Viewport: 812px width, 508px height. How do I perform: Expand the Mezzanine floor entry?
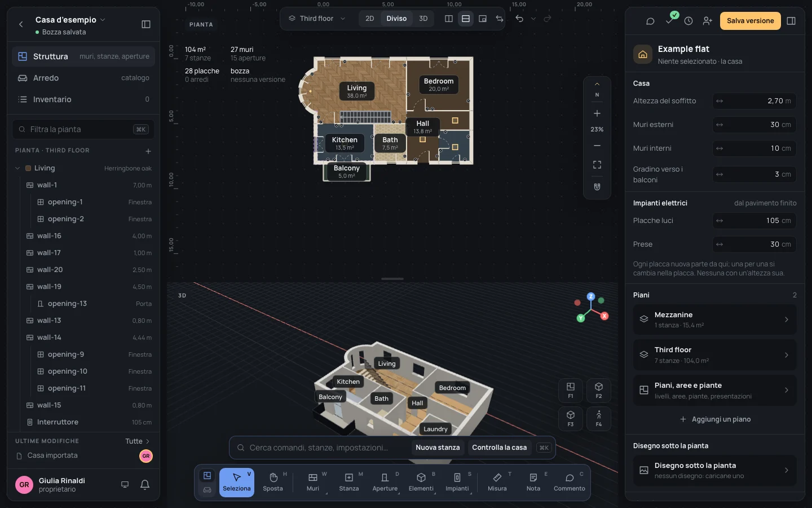(715, 319)
